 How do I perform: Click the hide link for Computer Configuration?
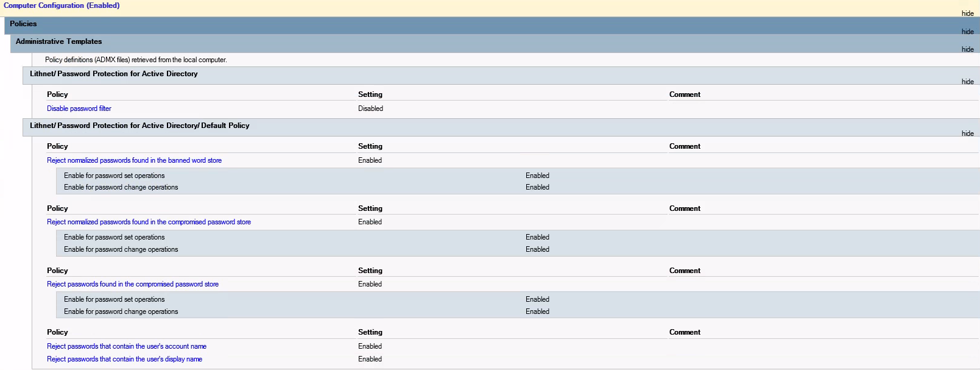[967, 13]
